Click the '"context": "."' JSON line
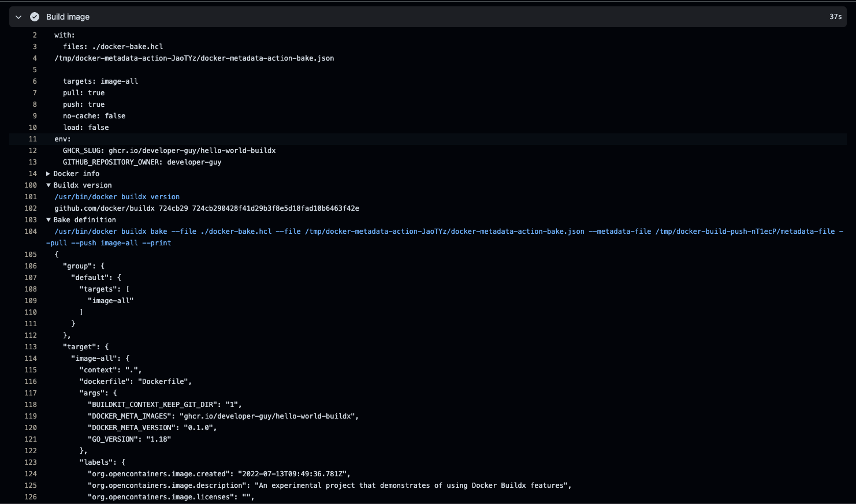Image resolution: width=856 pixels, height=504 pixels. tap(110, 370)
